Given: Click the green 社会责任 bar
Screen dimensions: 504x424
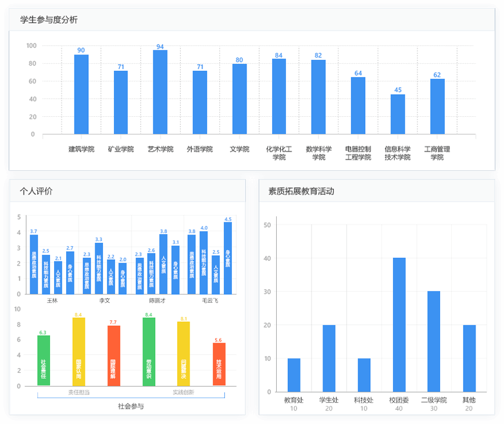Looking at the screenshot, I should 44,361.
